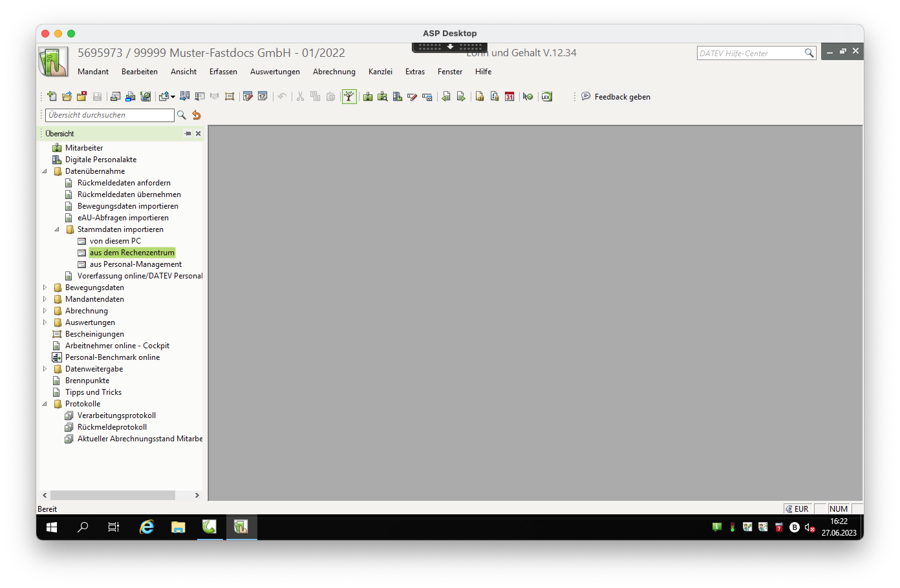This screenshot has height=588, width=900.
Task: Click the document with coins icon
Action: (480, 96)
